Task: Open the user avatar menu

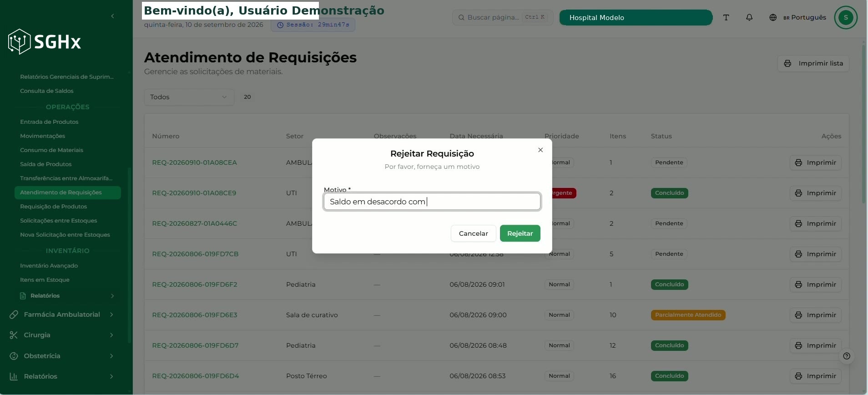Action: [x=846, y=17]
